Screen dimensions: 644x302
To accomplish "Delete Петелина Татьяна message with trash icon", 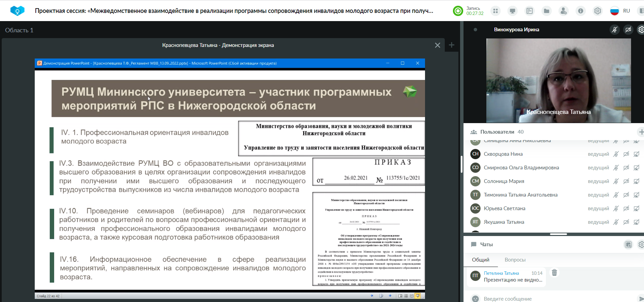I will (x=554, y=273).
